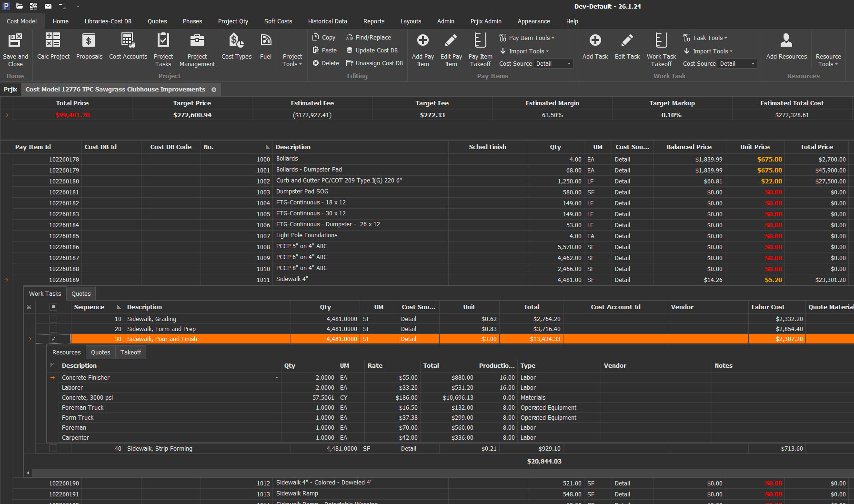The image size is (854, 504).
Task: Open the Concrete Finisher resource dropdown
Action: 276,378
